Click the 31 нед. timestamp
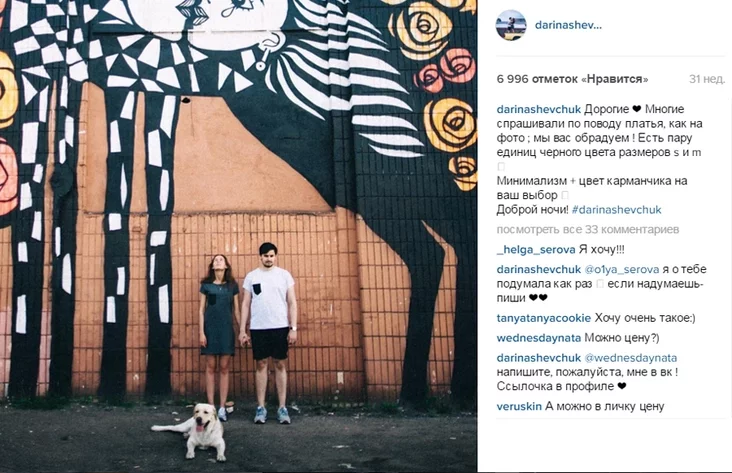This screenshot has height=473, width=732. click(x=707, y=79)
